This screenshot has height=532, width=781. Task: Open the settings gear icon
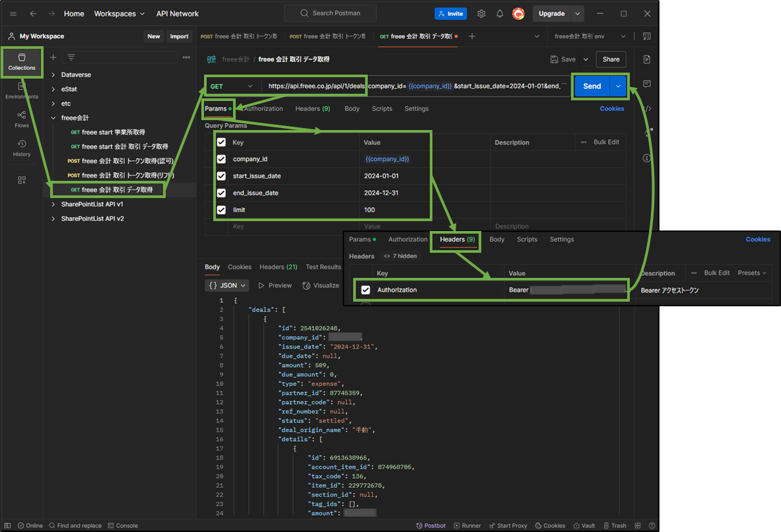coord(481,13)
